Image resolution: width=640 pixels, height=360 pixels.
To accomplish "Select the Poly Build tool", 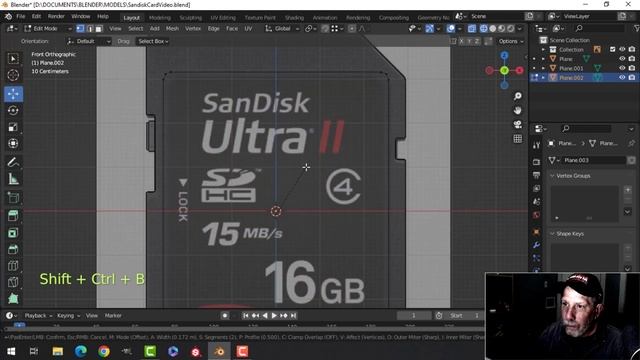I will 13,299.
